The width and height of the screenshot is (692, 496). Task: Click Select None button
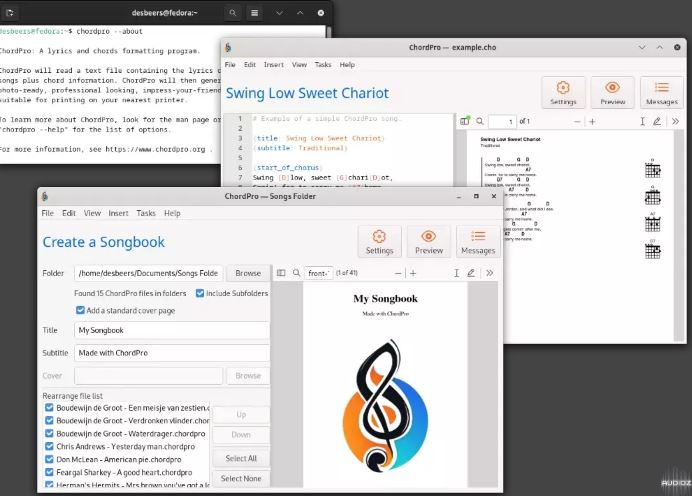click(x=241, y=478)
